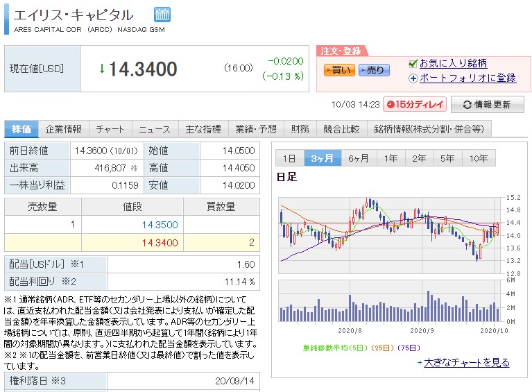The height and width of the screenshot is (392, 532).
Task: Toggle the お気に入り銘柄 favorite checkbox
Action: point(413,63)
